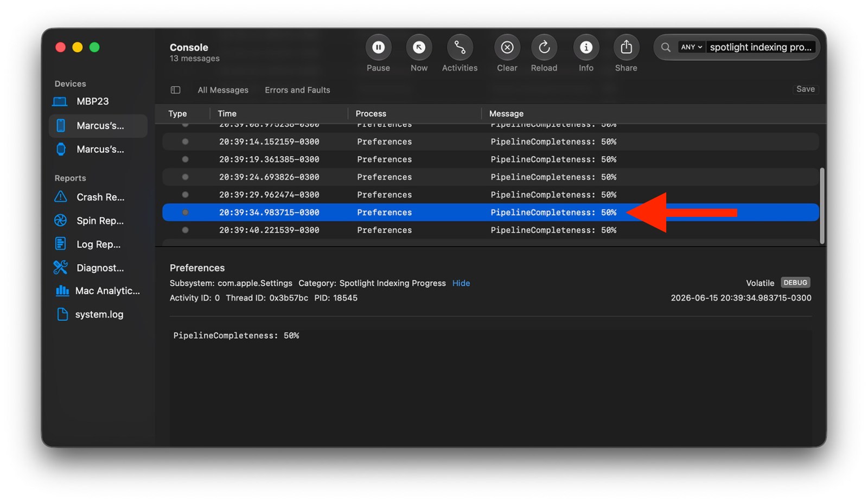Click the message list vertical scrollbar
Image resolution: width=868 pixels, height=502 pixels.
coord(822,206)
